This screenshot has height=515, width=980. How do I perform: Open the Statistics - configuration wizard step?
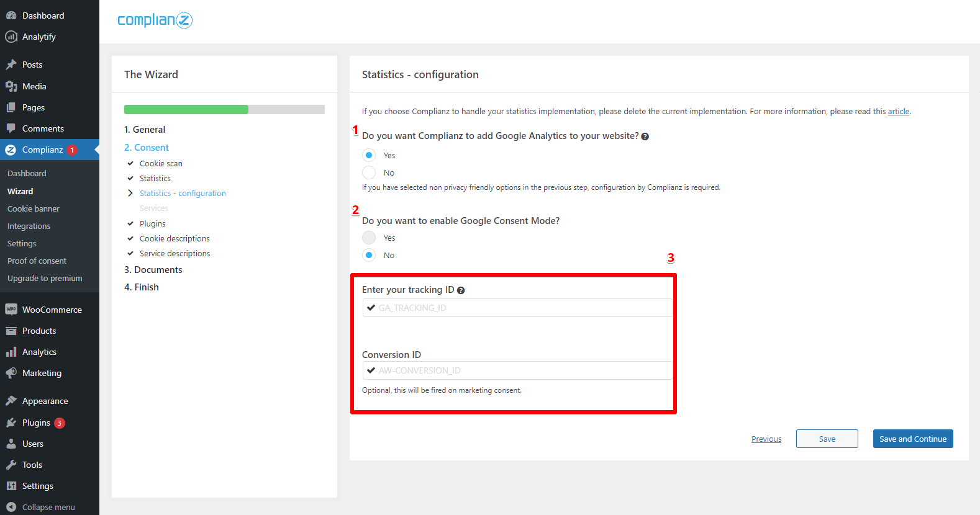[x=183, y=194]
